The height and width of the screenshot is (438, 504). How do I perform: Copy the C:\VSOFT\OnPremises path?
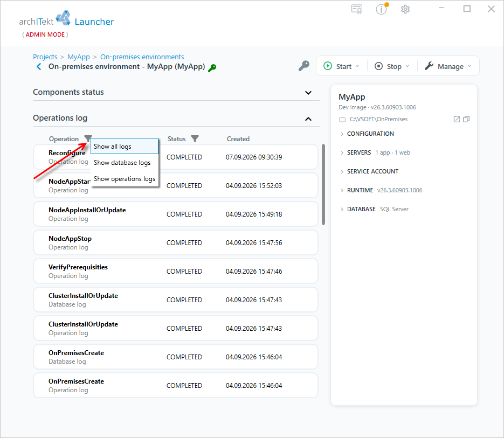pyautogui.click(x=466, y=119)
